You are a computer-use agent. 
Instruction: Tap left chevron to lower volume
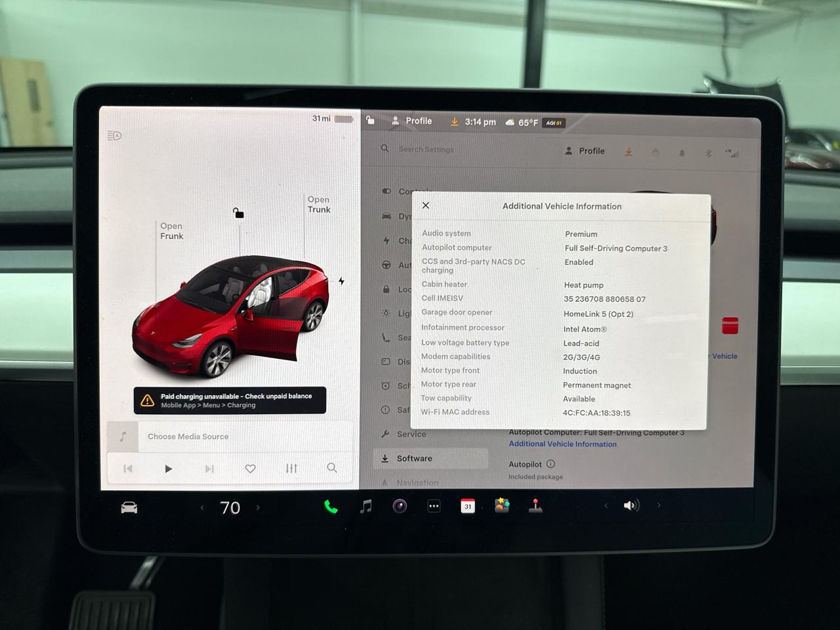pos(606,505)
